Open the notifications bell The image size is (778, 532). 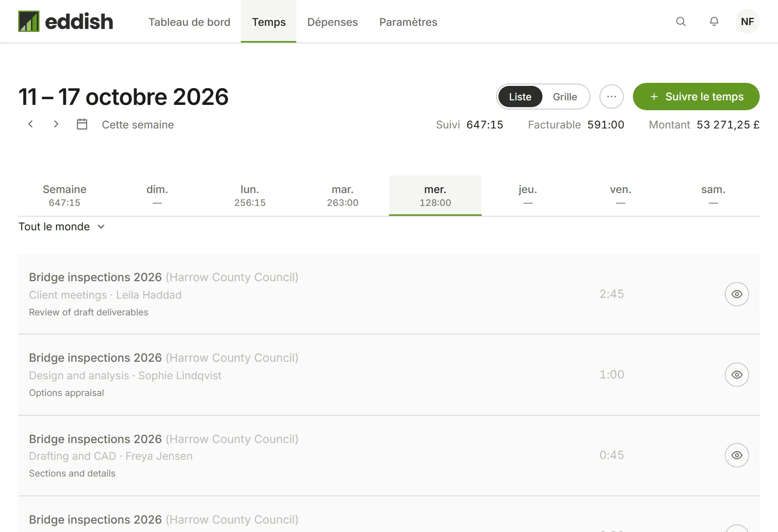point(714,22)
